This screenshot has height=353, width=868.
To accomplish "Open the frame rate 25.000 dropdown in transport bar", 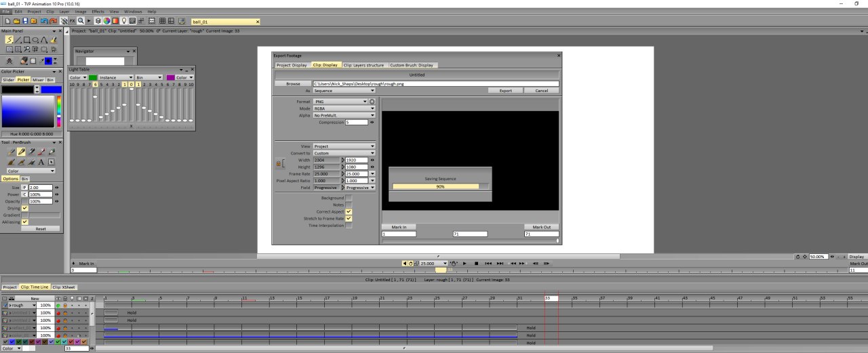I will pyautogui.click(x=434, y=263).
